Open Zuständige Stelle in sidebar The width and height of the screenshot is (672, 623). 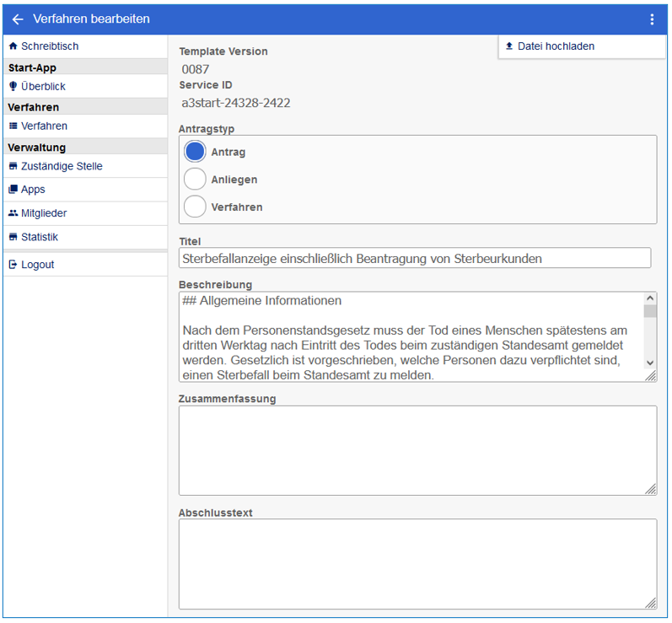pyautogui.click(x=62, y=166)
